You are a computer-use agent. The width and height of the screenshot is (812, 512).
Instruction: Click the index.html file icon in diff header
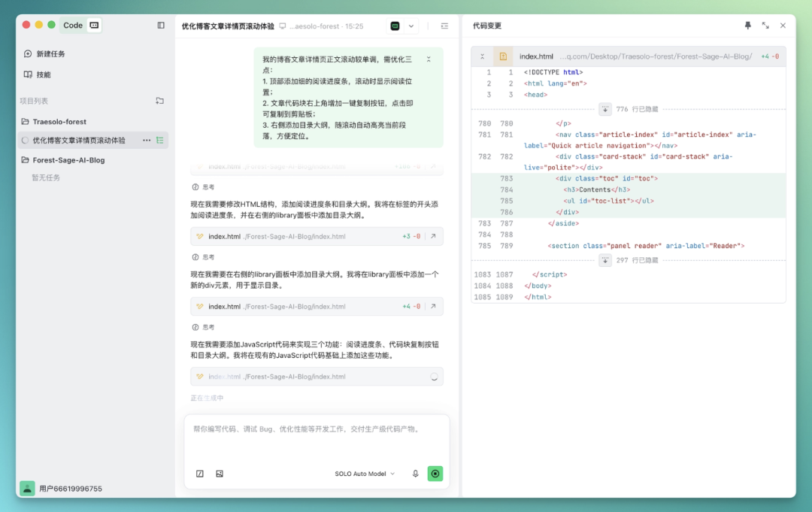point(503,56)
